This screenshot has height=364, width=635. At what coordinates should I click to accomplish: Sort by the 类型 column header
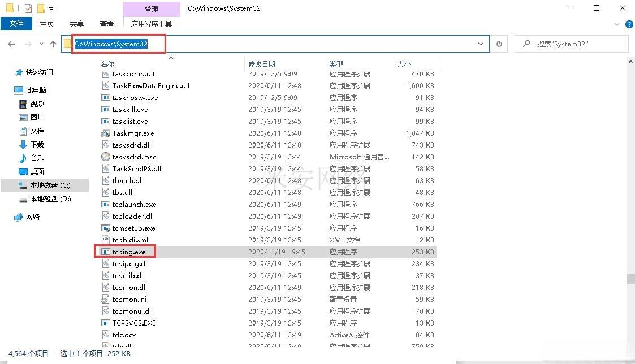336,64
